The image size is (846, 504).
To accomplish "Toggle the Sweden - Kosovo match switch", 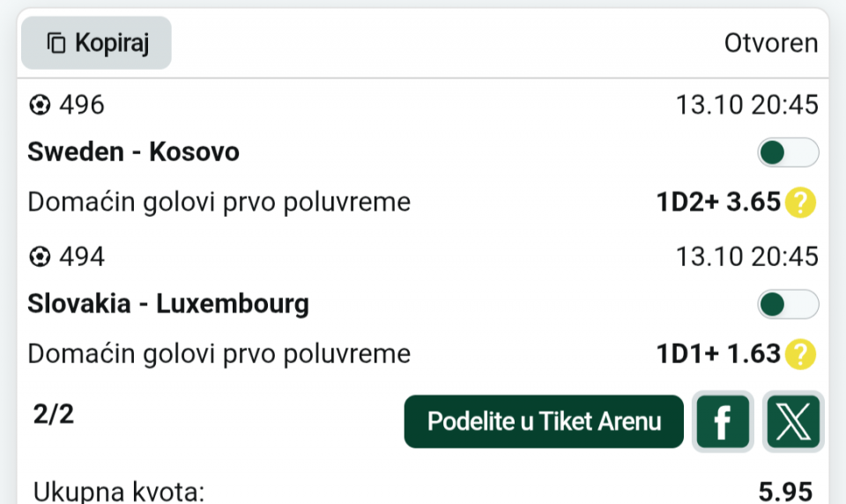I will [788, 153].
